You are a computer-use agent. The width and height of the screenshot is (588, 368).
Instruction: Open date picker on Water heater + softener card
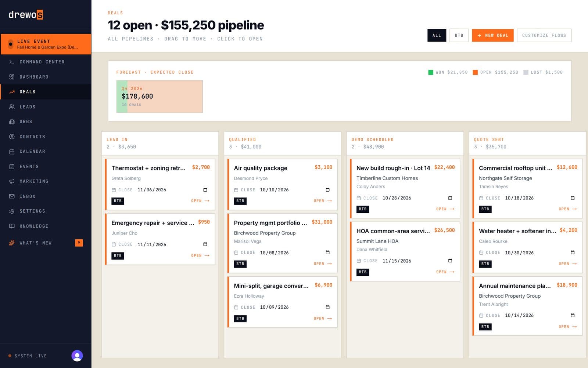tap(573, 252)
